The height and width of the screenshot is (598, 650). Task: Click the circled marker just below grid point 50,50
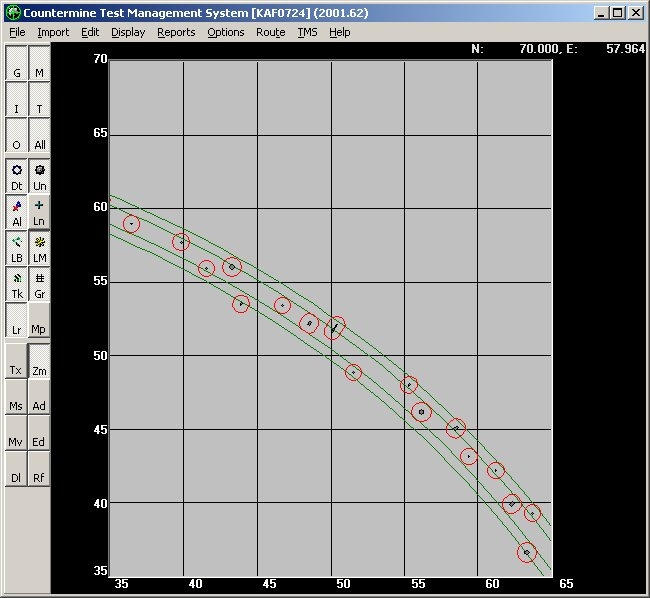[353, 373]
